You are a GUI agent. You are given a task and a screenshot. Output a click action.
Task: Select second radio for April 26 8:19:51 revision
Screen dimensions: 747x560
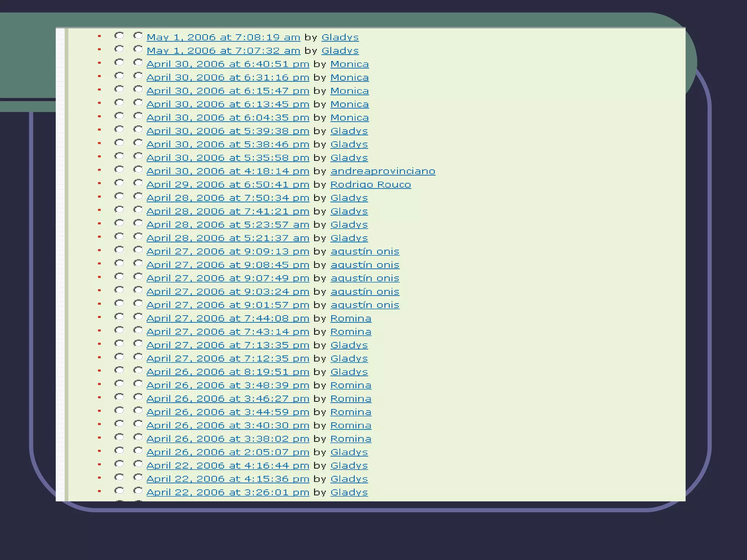click(138, 370)
